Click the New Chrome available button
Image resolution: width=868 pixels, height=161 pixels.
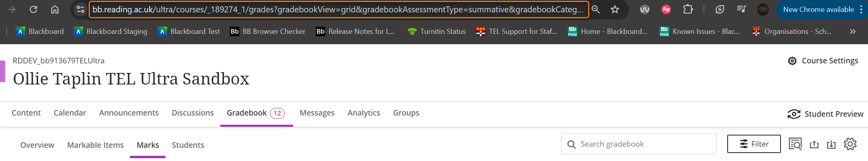click(x=818, y=10)
